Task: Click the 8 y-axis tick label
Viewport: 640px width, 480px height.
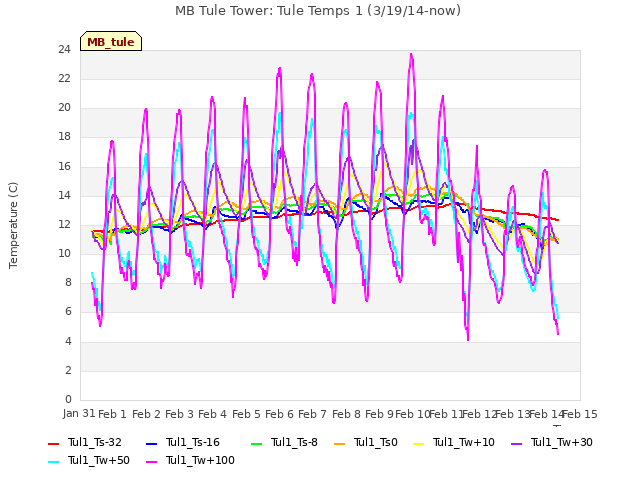Action: 68,283
